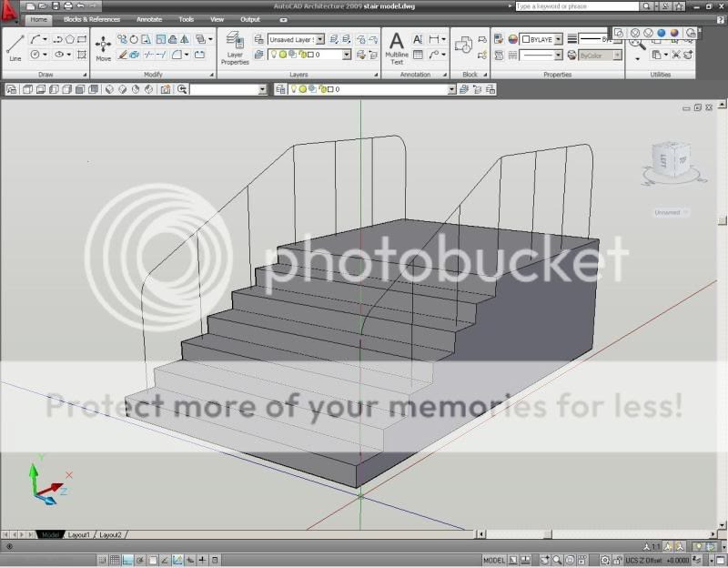Insert a Table from Annotation panel
728x568 pixels.
click(418, 55)
